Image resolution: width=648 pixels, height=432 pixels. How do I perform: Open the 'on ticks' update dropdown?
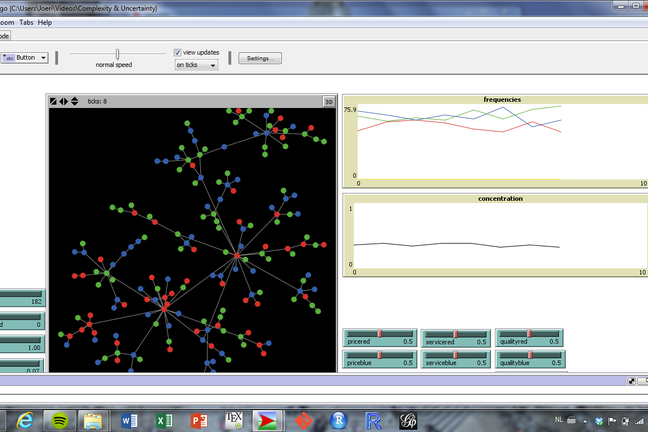tap(196, 65)
